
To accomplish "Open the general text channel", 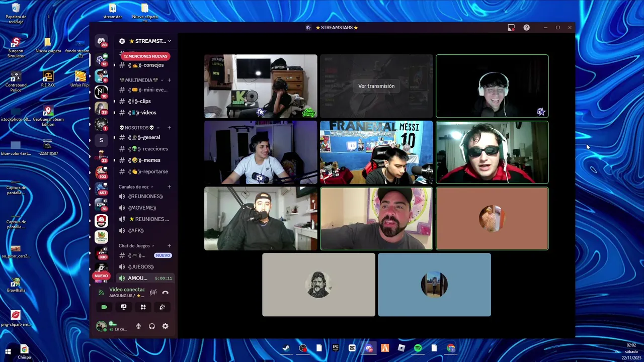I will click(x=145, y=137).
